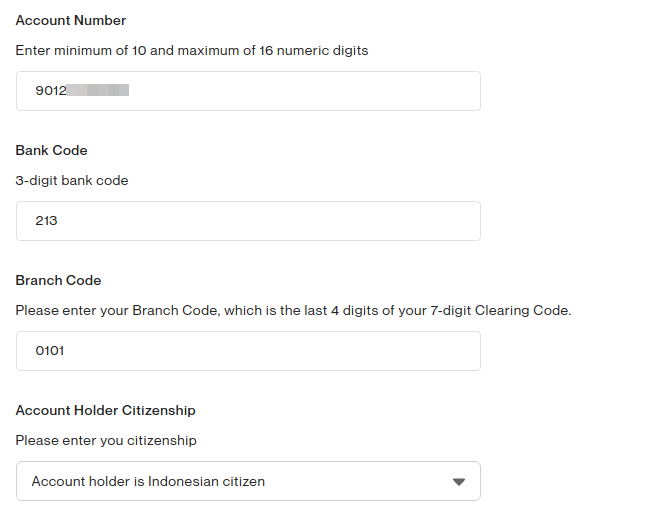
Task: Click the 'Please enter you citizenship' hint
Action: 106,440
